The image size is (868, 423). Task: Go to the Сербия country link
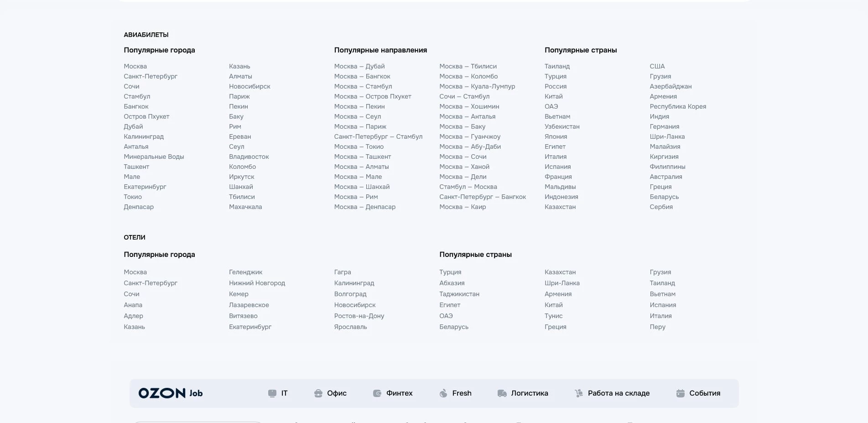click(661, 207)
